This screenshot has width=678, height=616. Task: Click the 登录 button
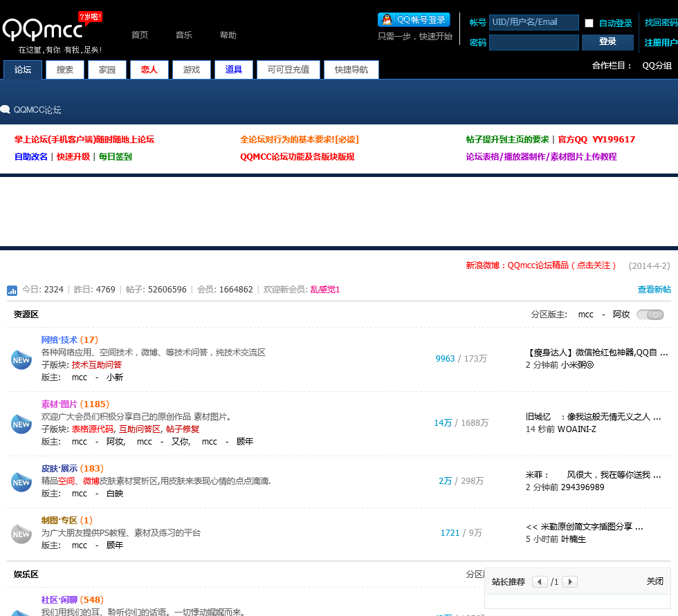(607, 42)
